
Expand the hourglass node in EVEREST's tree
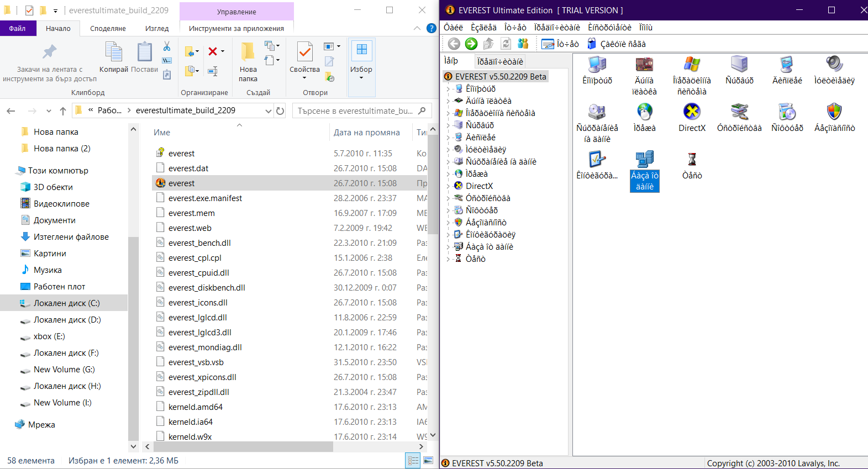click(x=448, y=259)
